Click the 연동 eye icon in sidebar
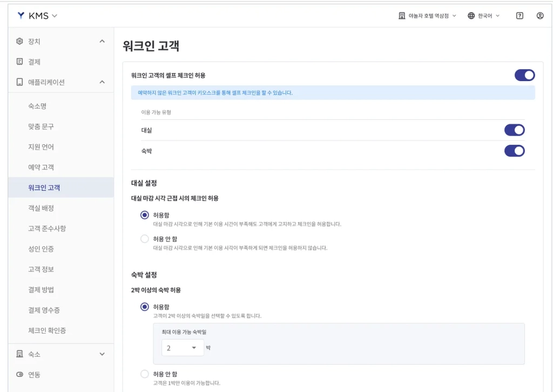Image resolution: width=553 pixels, height=392 pixels. (x=20, y=374)
